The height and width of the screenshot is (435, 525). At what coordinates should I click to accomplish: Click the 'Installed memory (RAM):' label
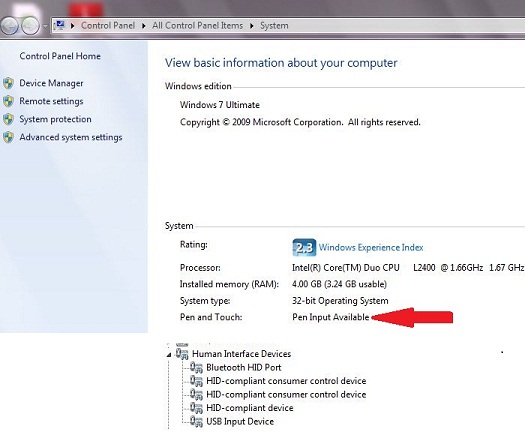click(x=229, y=284)
